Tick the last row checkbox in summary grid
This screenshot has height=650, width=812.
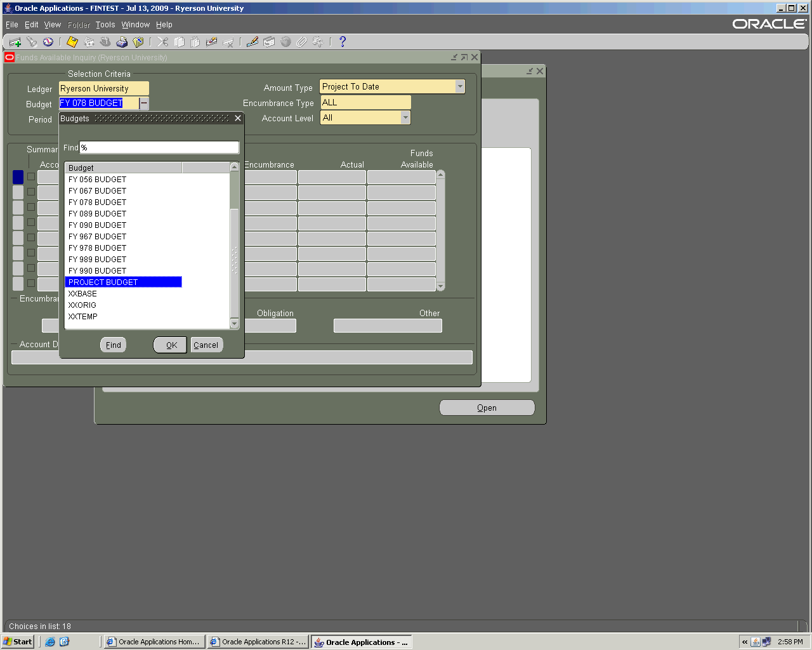[31, 283]
